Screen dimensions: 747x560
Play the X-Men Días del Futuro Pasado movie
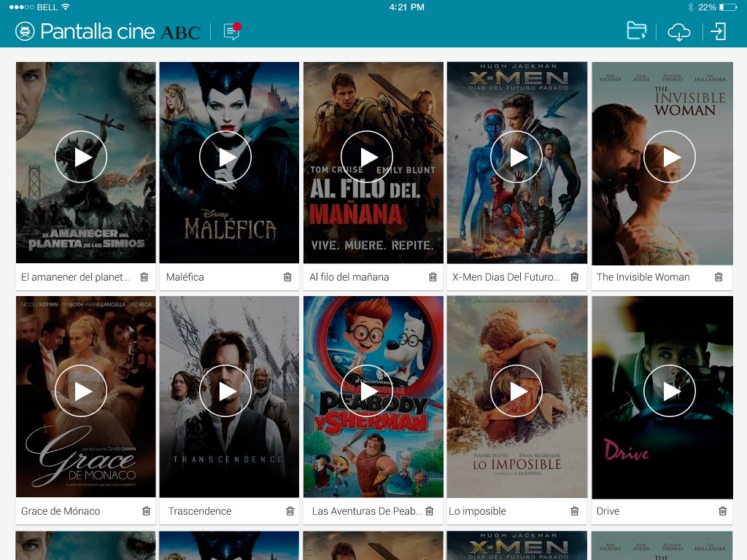point(516,157)
